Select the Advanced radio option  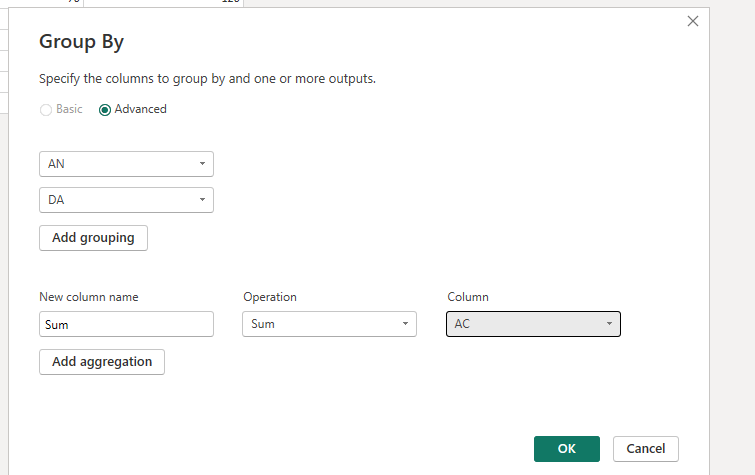(x=104, y=110)
